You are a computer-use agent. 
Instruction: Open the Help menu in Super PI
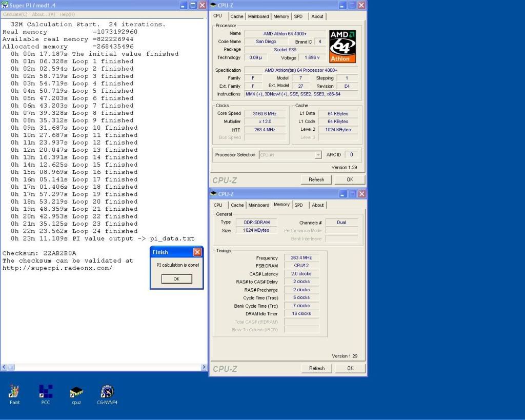(67, 14)
